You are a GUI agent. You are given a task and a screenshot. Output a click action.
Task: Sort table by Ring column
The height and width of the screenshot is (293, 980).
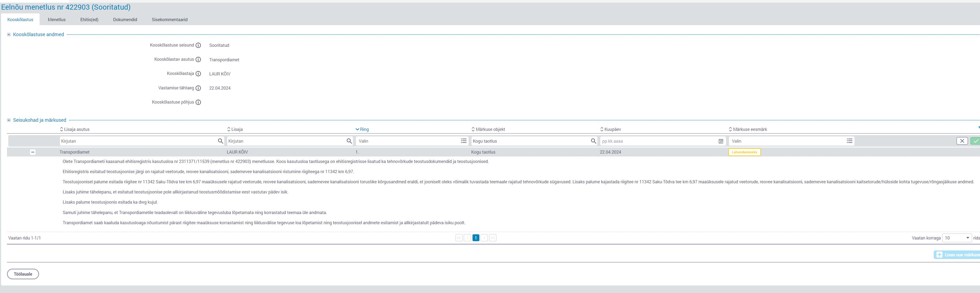pos(362,130)
